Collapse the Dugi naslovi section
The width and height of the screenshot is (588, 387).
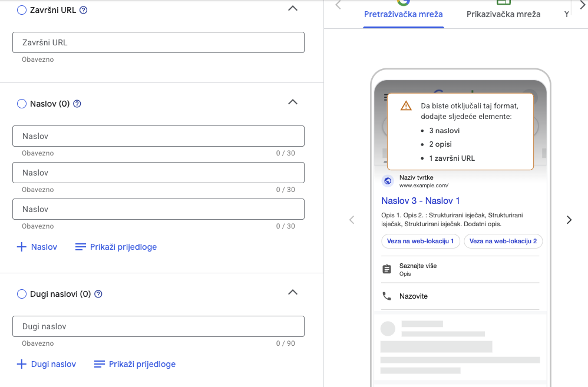pos(292,293)
